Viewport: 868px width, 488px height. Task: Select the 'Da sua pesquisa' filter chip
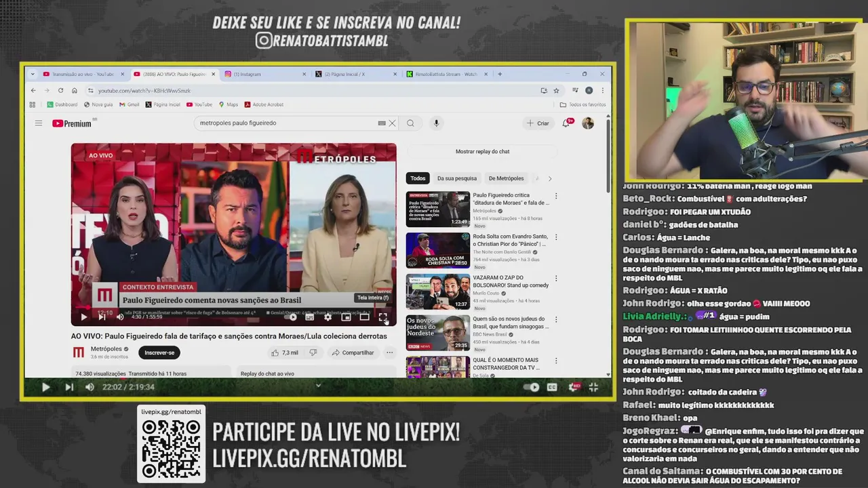tap(457, 178)
